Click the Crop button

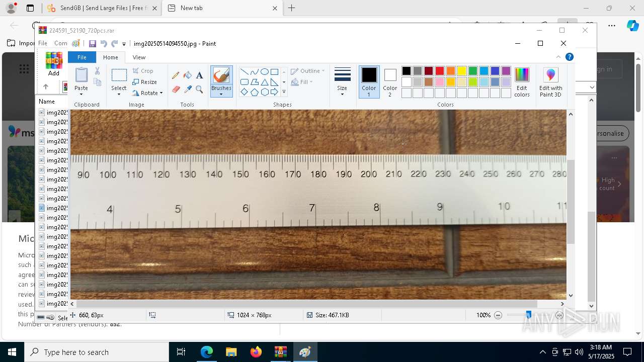click(143, 71)
